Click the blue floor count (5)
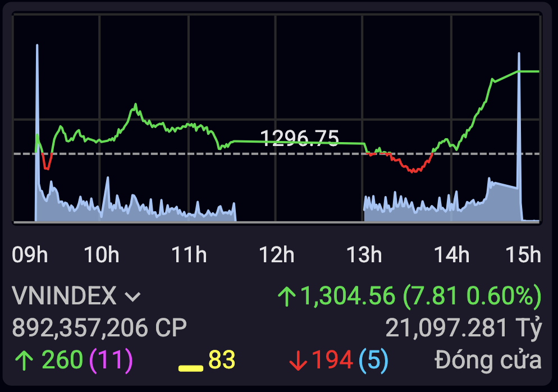 pyautogui.click(x=373, y=360)
